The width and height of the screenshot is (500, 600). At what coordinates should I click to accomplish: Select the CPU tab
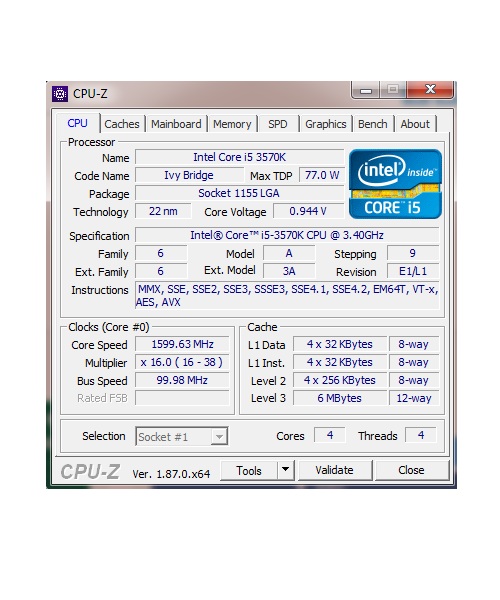[x=78, y=123]
